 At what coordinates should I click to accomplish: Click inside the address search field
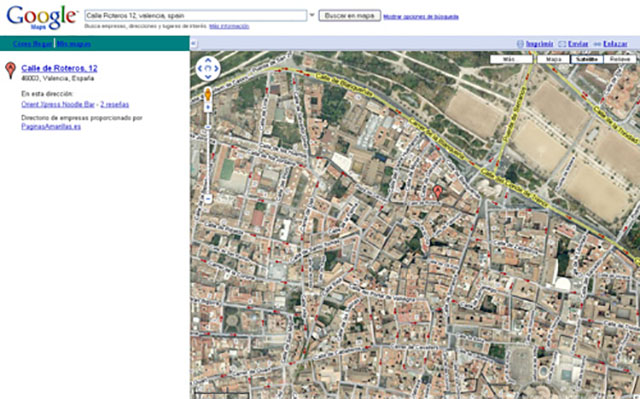[x=196, y=16]
